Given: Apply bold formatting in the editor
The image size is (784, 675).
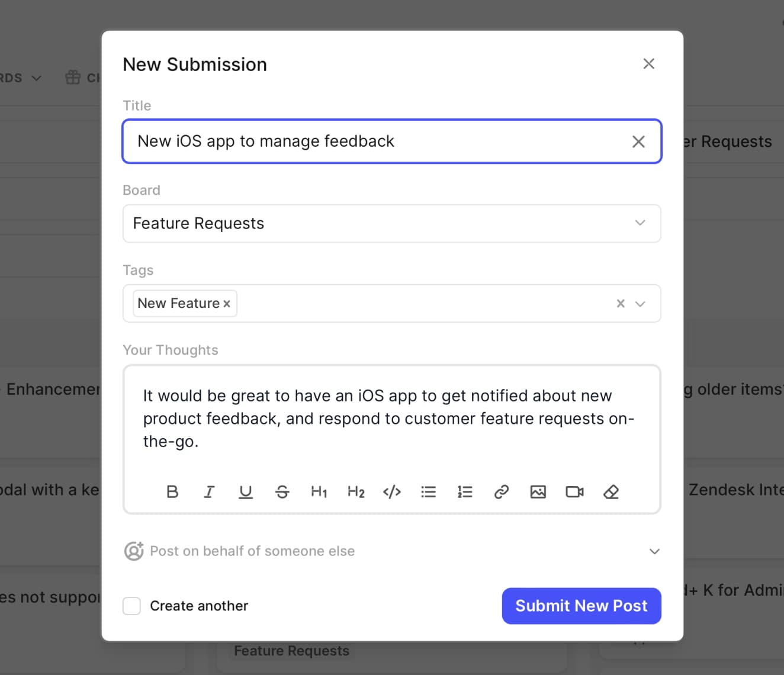Looking at the screenshot, I should (x=172, y=491).
